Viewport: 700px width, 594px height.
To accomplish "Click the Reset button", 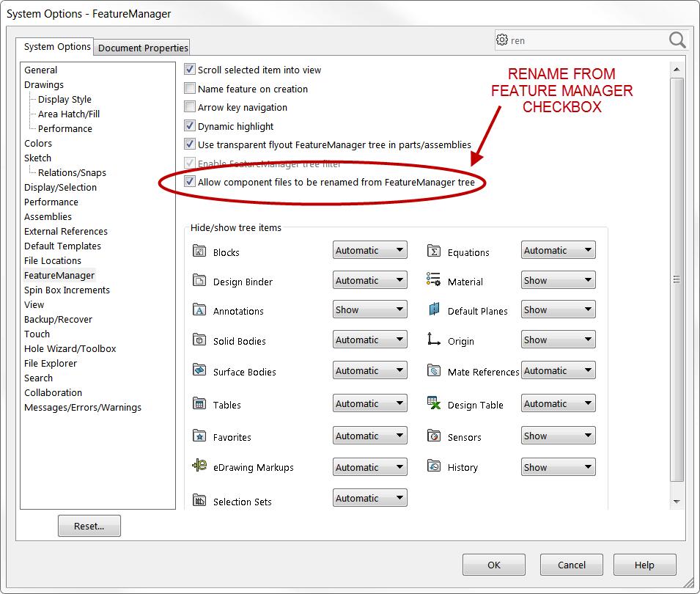I will point(89,525).
